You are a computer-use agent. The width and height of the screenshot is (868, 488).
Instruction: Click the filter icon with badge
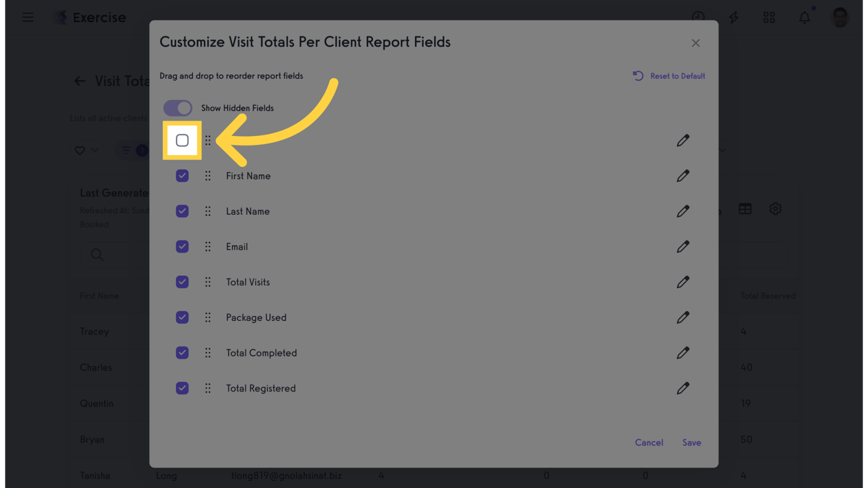(127, 150)
